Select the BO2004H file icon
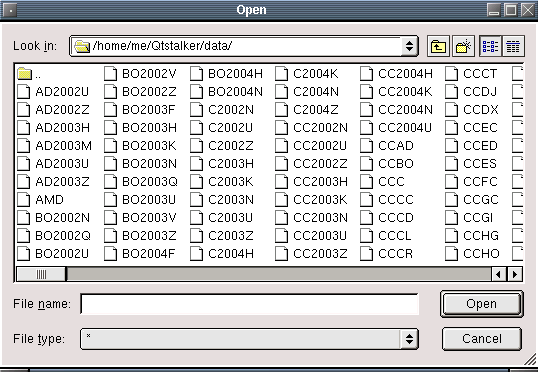Screen dimensions: 538x372 tap(197, 73)
